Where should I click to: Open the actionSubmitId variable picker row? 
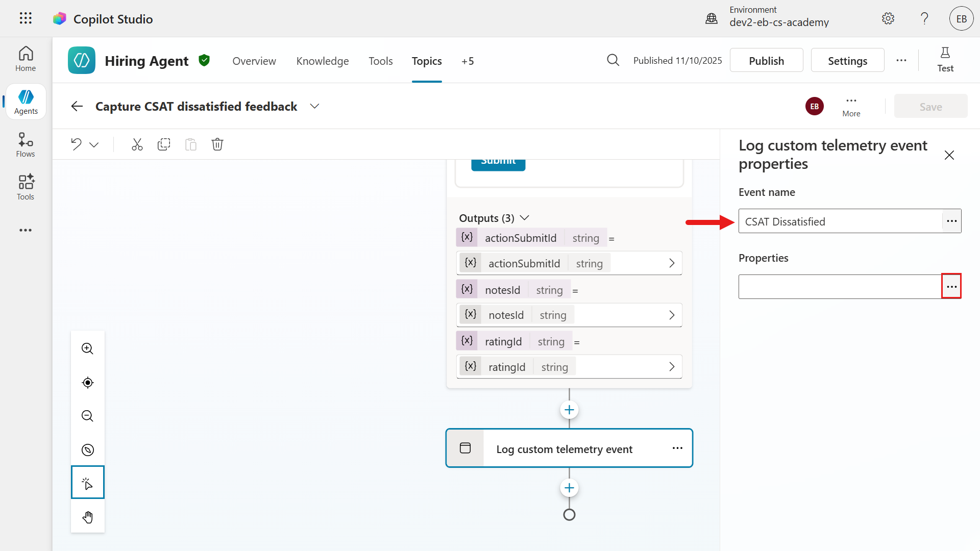pyautogui.click(x=569, y=263)
